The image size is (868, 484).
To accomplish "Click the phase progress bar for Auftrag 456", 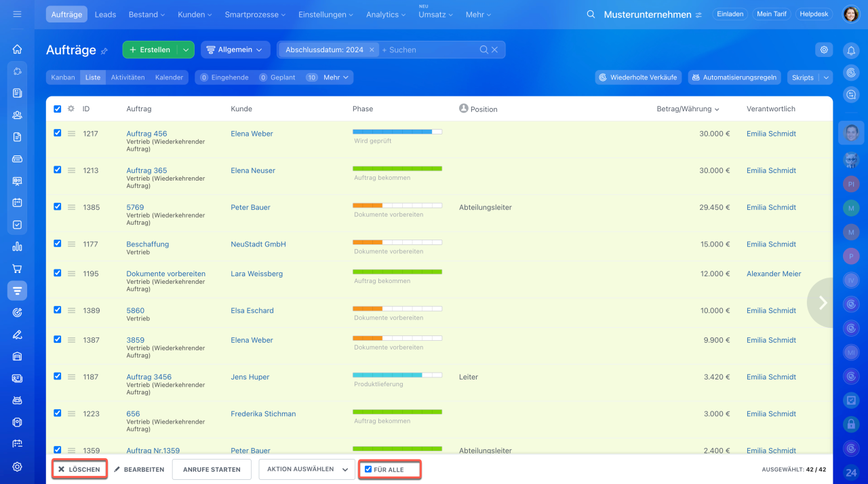I will [x=397, y=132].
